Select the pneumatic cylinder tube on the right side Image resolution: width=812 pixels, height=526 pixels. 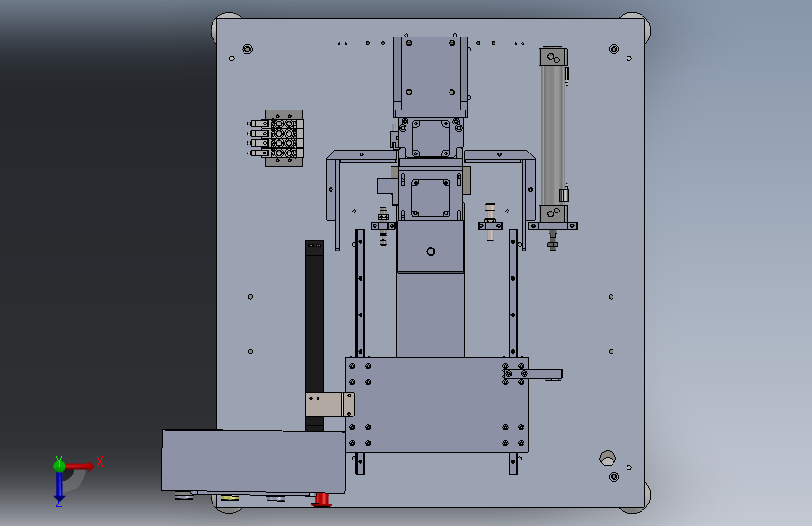point(553,135)
